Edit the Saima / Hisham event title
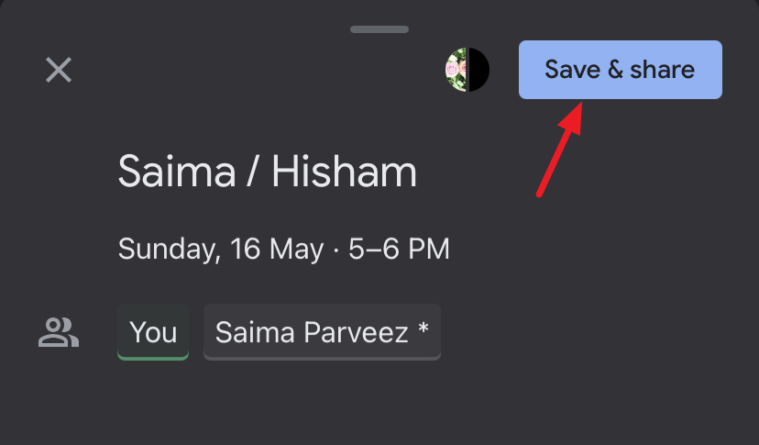The width and height of the screenshot is (759, 445). pyautogui.click(x=267, y=171)
